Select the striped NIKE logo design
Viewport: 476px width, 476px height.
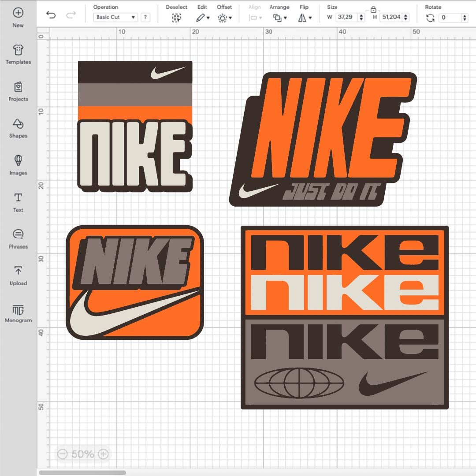[135, 126]
